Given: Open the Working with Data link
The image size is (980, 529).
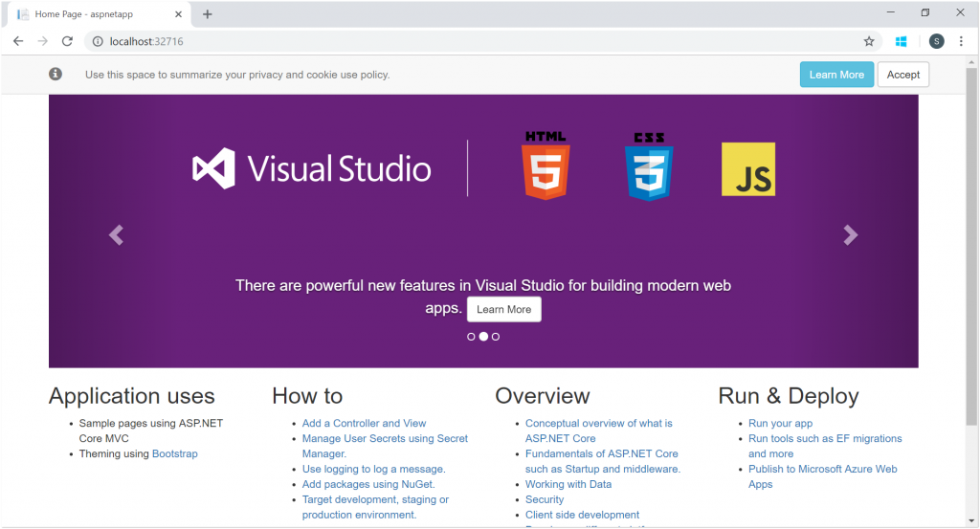Looking at the screenshot, I should pyautogui.click(x=568, y=484).
